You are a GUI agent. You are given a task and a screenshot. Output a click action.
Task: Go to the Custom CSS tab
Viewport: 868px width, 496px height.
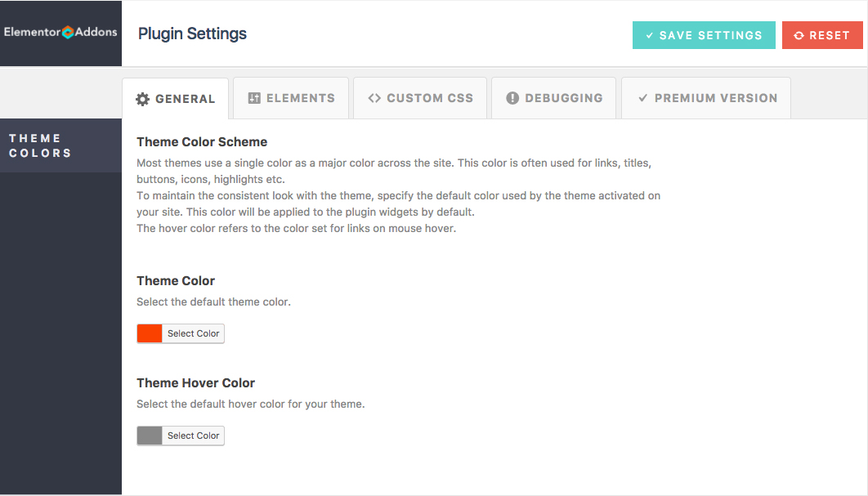coord(420,98)
